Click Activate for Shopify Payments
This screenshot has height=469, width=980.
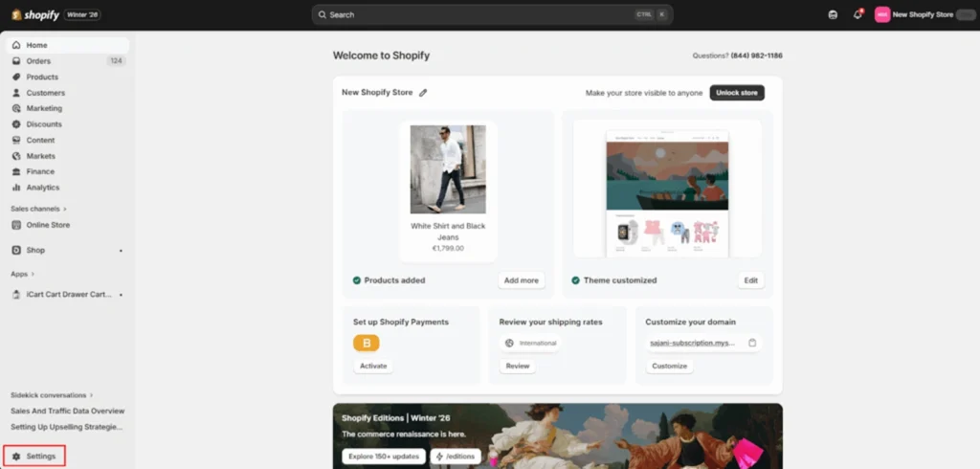click(x=373, y=366)
